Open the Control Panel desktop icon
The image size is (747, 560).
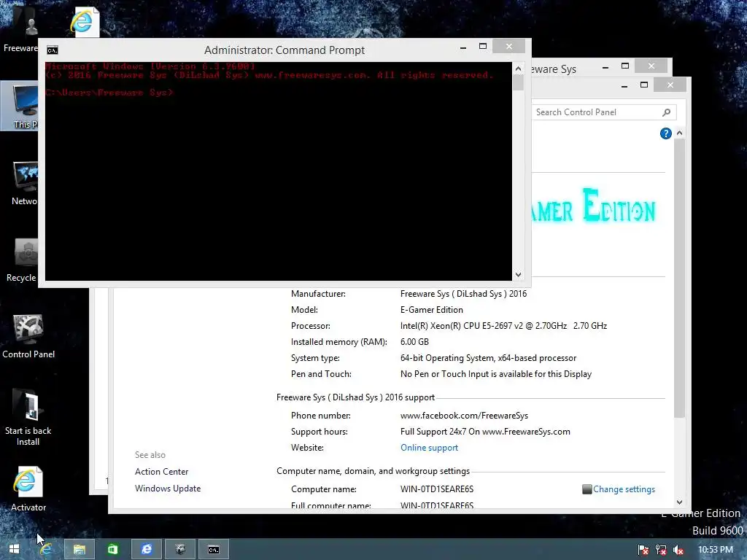(28, 336)
